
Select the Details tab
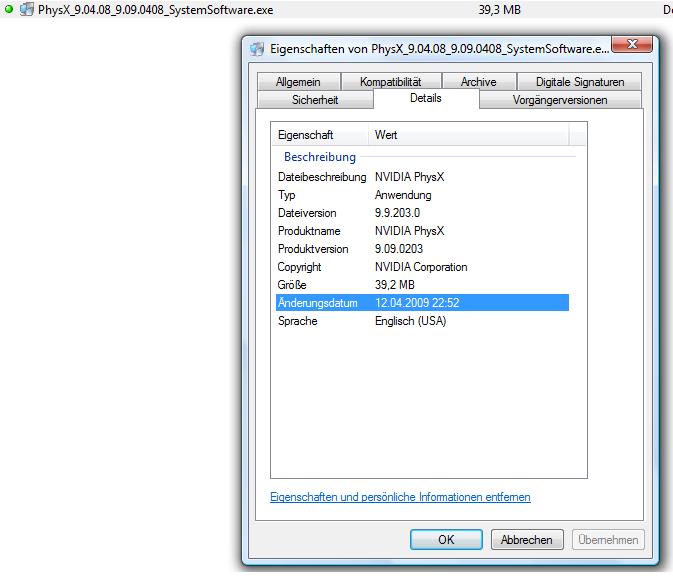pyautogui.click(x=426, y=98)
